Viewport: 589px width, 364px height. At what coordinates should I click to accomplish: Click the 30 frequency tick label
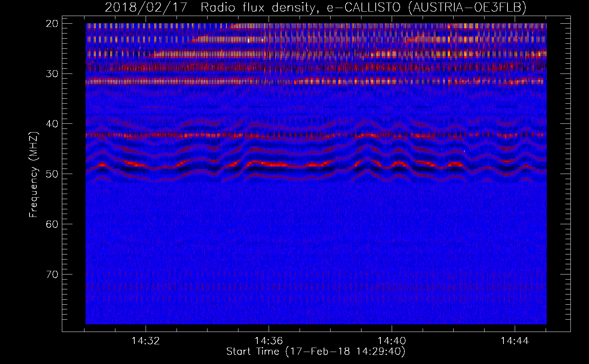[52, 74]
